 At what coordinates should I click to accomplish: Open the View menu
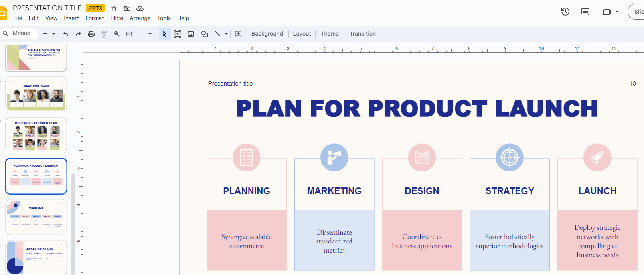pyautogui.click(x=51, y=18)
